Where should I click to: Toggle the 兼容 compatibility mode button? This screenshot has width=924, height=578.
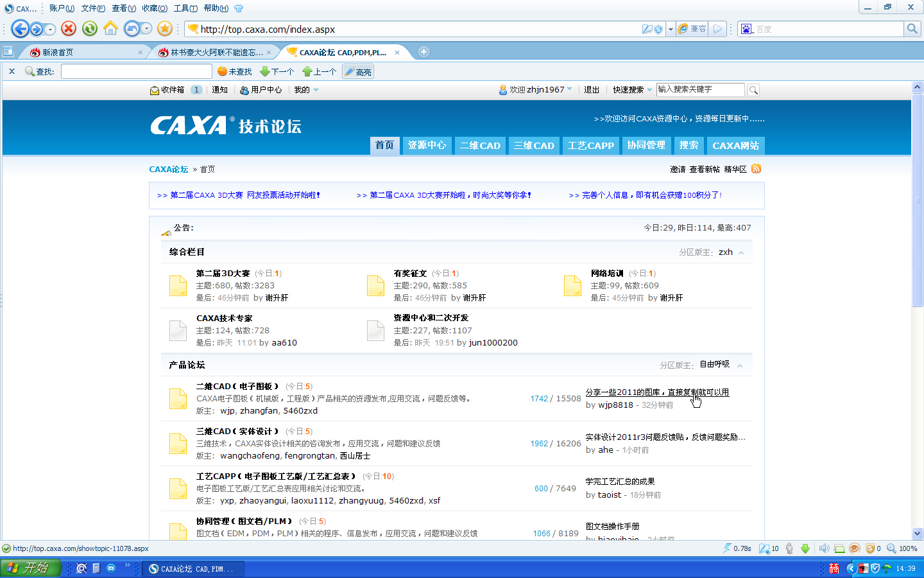692,29
